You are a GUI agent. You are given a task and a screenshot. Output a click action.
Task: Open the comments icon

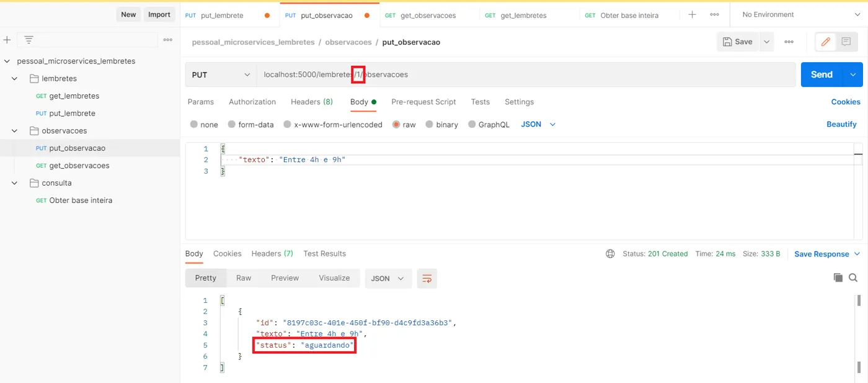(846, 42)
